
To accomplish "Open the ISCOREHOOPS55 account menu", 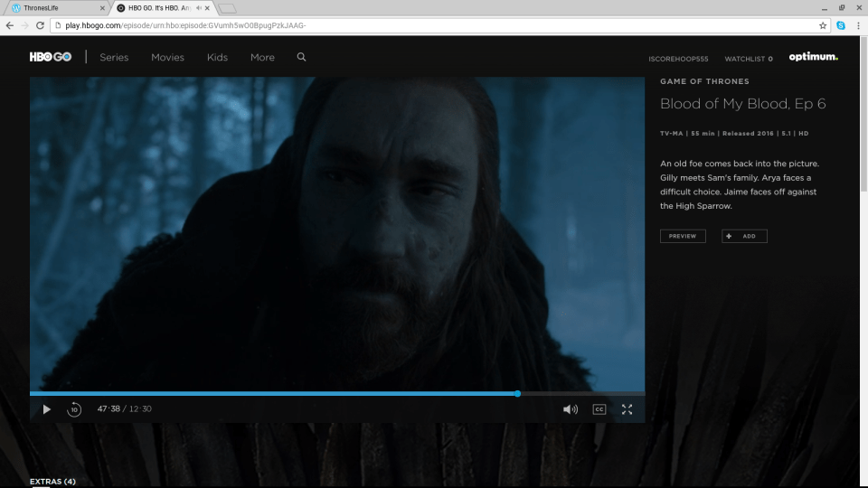I will pyautogui.click(x=678, y=59).
